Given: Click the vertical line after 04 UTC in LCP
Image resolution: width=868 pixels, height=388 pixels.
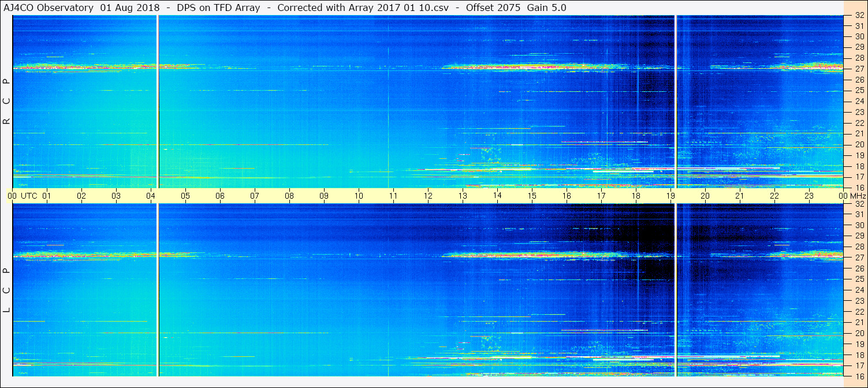Looking at the screenshot, I should 158,290.
